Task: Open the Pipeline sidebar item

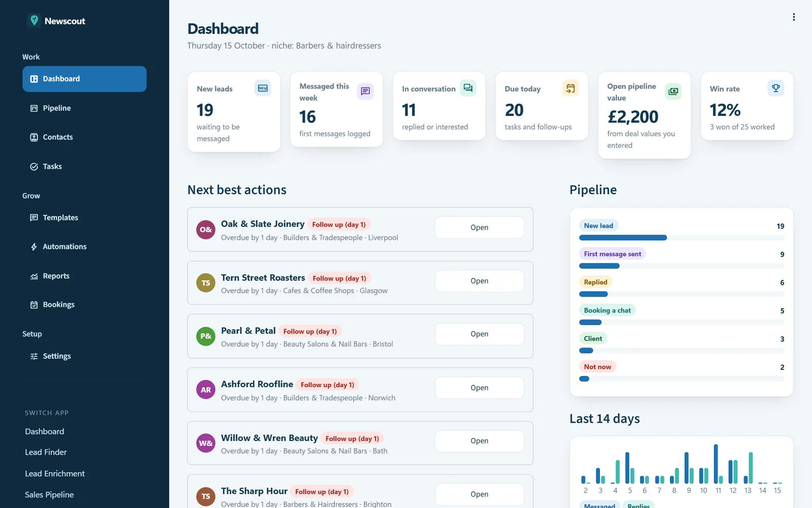Action: (x=84, y=108)
